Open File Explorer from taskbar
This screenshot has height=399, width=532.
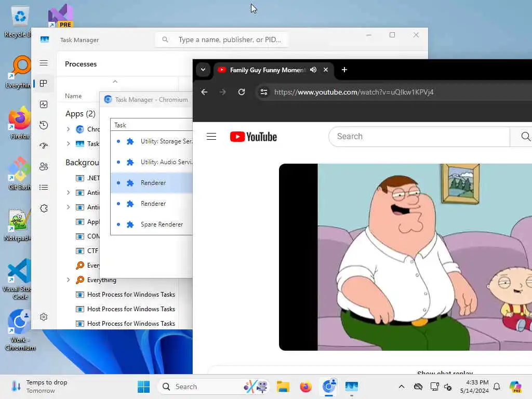(283, 387)
